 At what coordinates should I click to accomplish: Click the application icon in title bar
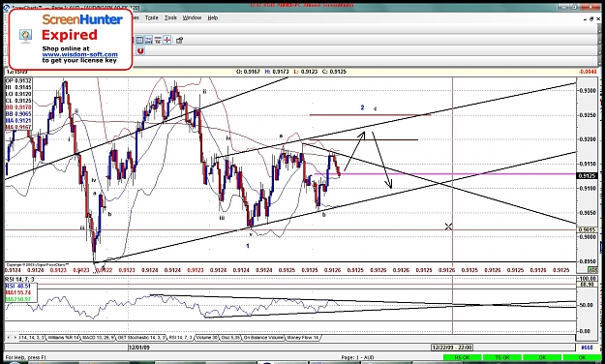(x=8, y=8)
